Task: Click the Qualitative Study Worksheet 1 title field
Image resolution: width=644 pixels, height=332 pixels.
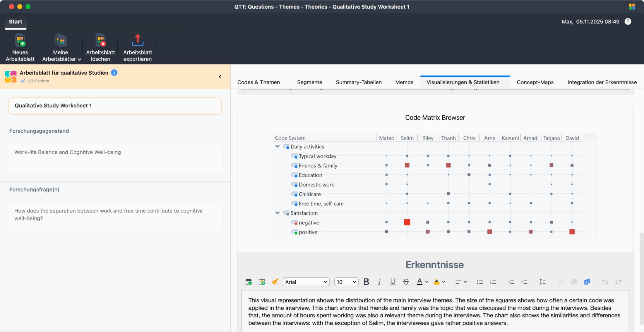Action: [x=115, y=106]
